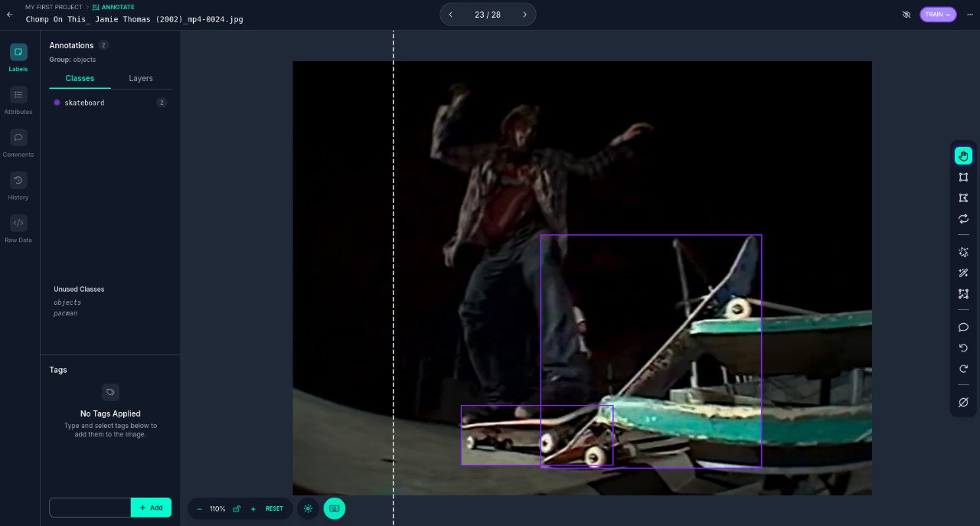This screenshot has height=526, width=980.
Task: Click the repeat arrows tool icon
Action: coord(963,219)
